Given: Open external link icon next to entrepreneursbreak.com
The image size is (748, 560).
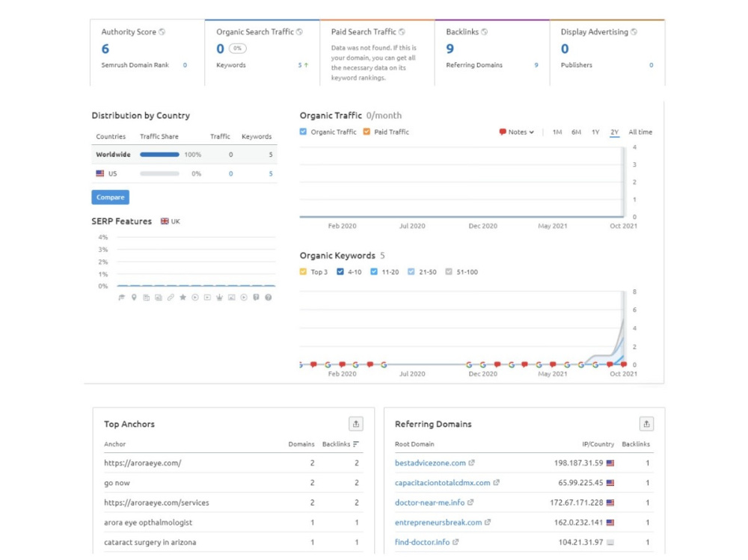Looking at the screenshot, I should [x=488, y=523].
